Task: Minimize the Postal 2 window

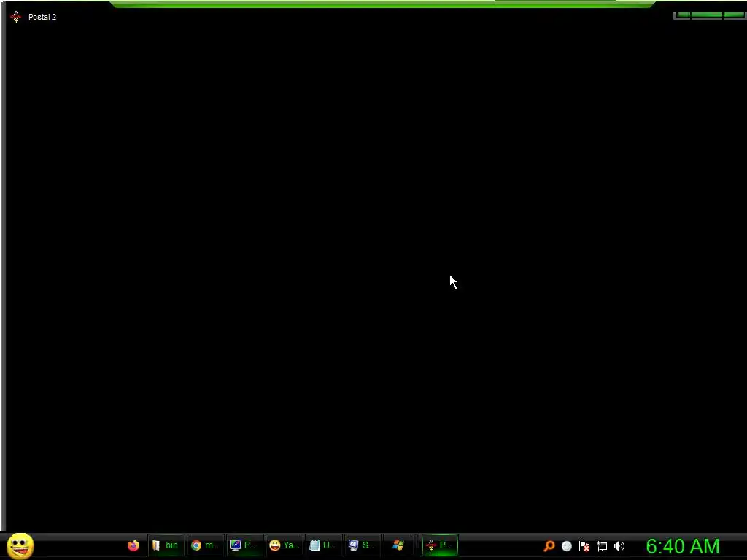Action: [682, 15]
